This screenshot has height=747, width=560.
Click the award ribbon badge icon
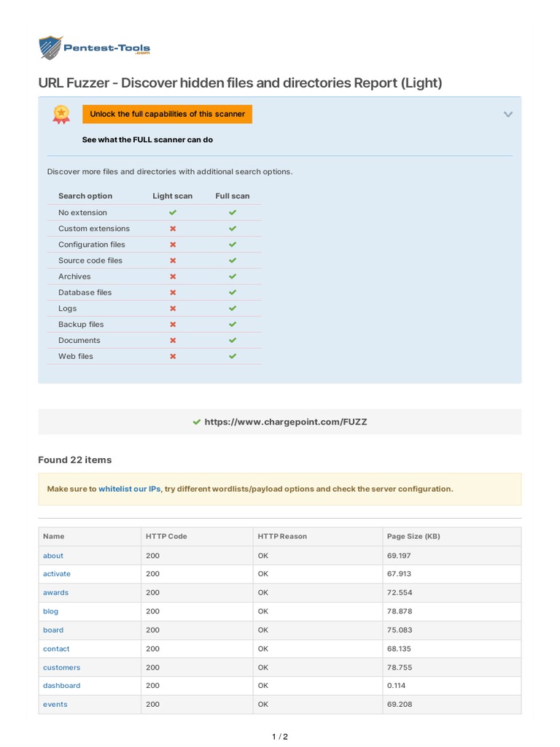61,114
